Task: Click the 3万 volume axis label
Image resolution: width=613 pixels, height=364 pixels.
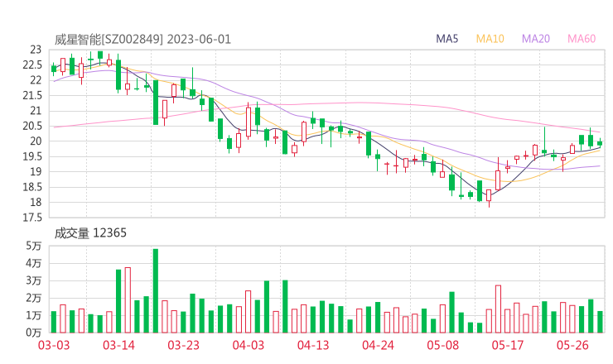Action: click(34, 280)
